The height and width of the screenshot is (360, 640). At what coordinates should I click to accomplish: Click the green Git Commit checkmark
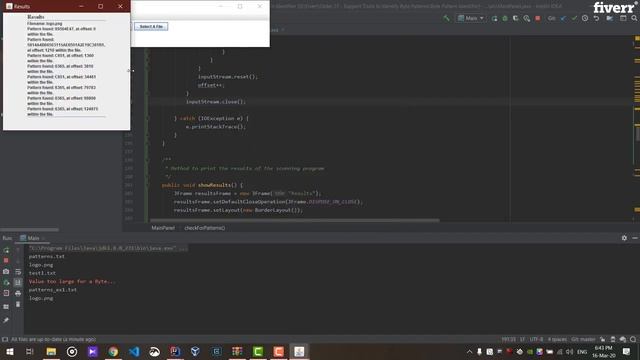point(574,18)
